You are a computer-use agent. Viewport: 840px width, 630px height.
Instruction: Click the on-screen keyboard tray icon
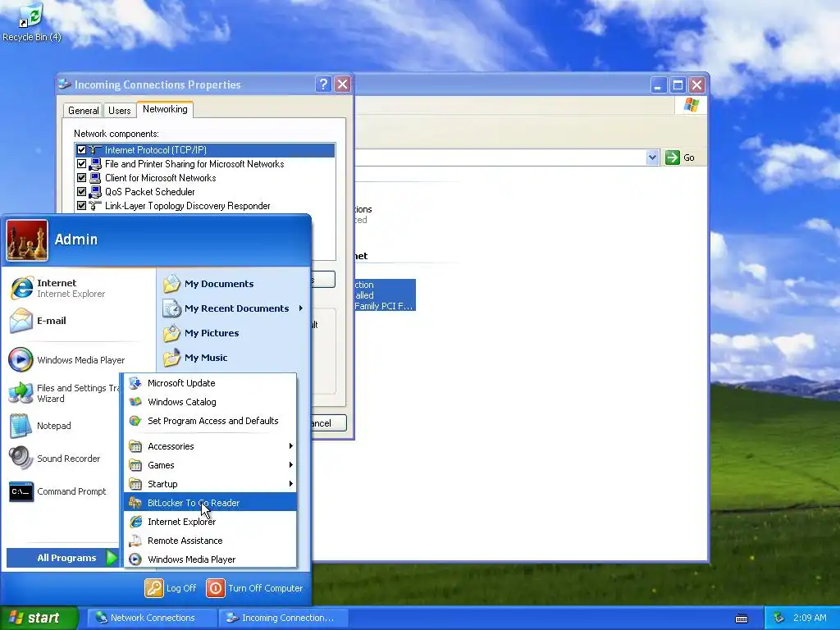tap(742, 619)
